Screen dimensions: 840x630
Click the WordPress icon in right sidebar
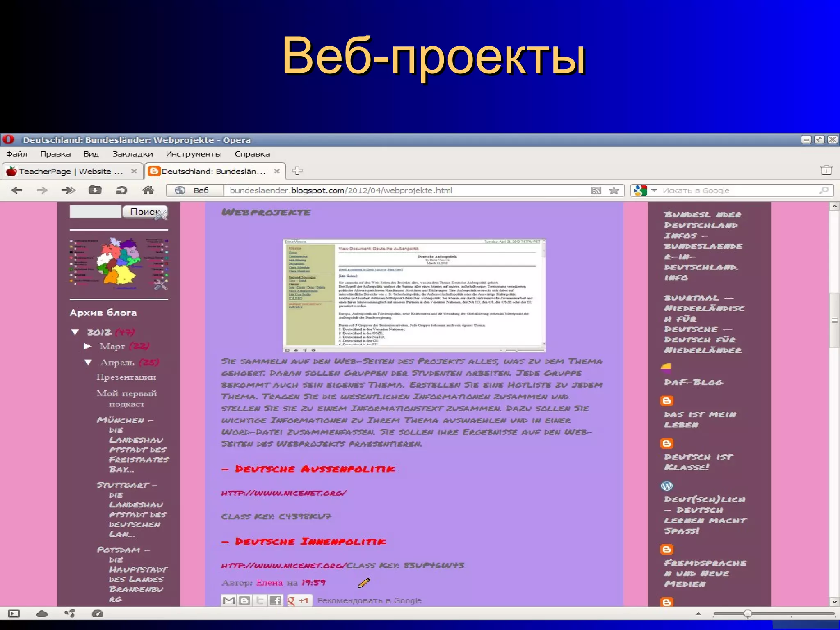[x=667, y=486]
